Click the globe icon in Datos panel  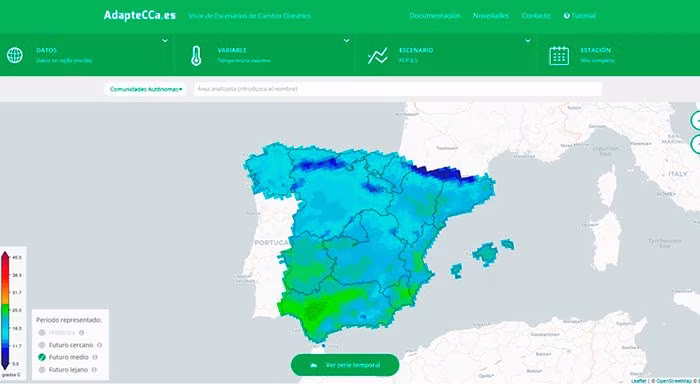pos(15,55)
